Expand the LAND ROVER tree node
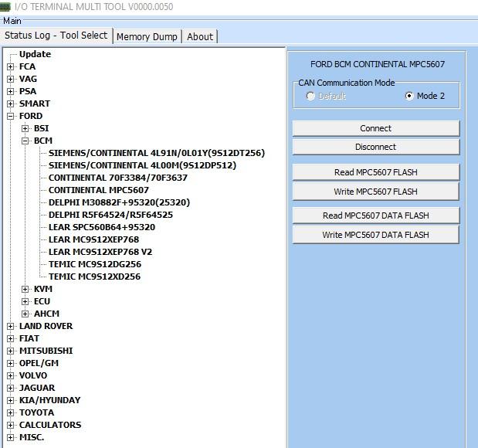Screen dimensions: 478x448 click(10, 326)
